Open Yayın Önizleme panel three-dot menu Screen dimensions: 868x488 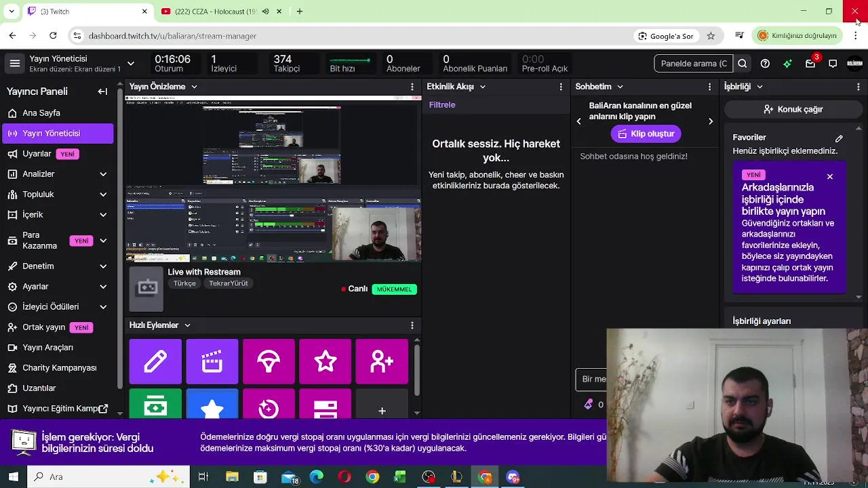(x=412, y=87)
